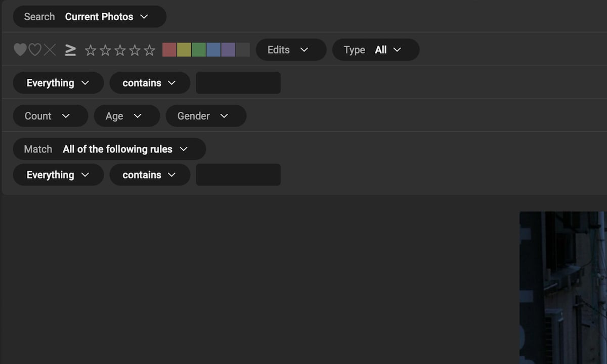The image size is (607, 364).
Task: Click the empty search text input field
Action: pos(238,82)
